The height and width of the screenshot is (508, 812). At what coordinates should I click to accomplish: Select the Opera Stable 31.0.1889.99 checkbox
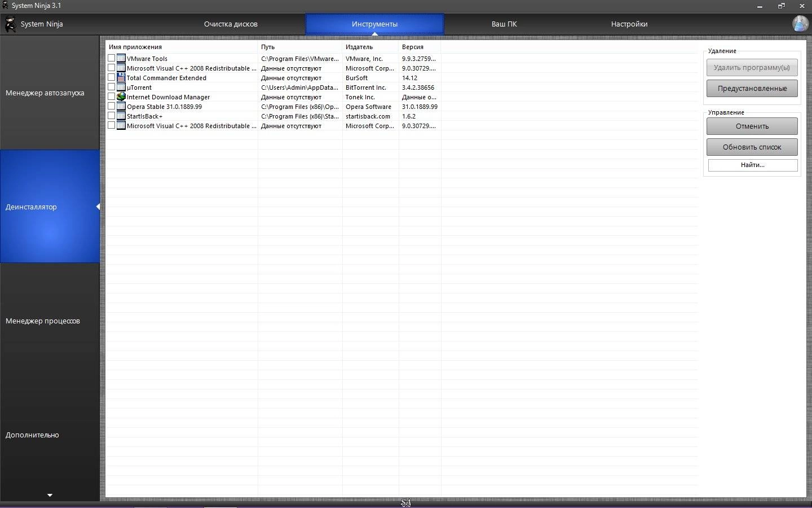[x=112, y=106]
